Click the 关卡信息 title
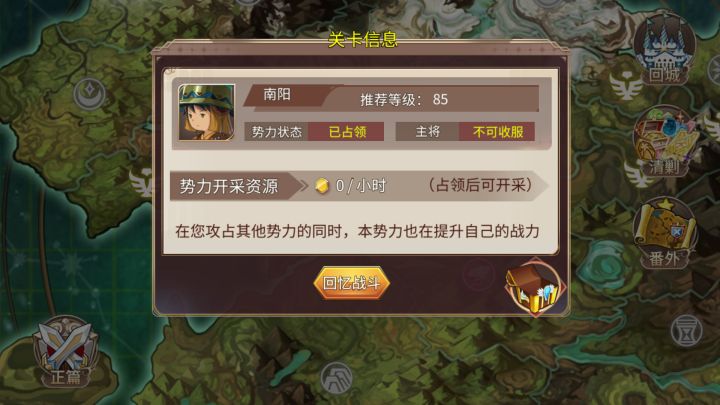Screen dimensions: 720x405 click(x=363, y=40)
